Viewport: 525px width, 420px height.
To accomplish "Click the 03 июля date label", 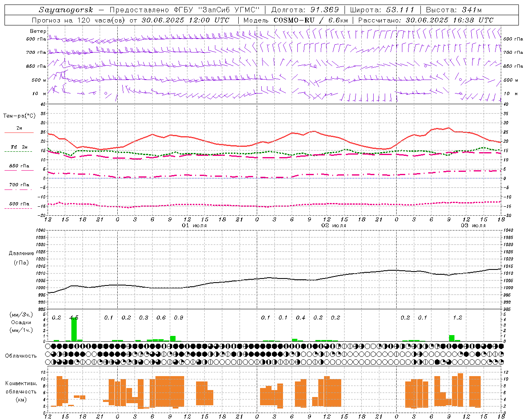I will tap(473, 226).
